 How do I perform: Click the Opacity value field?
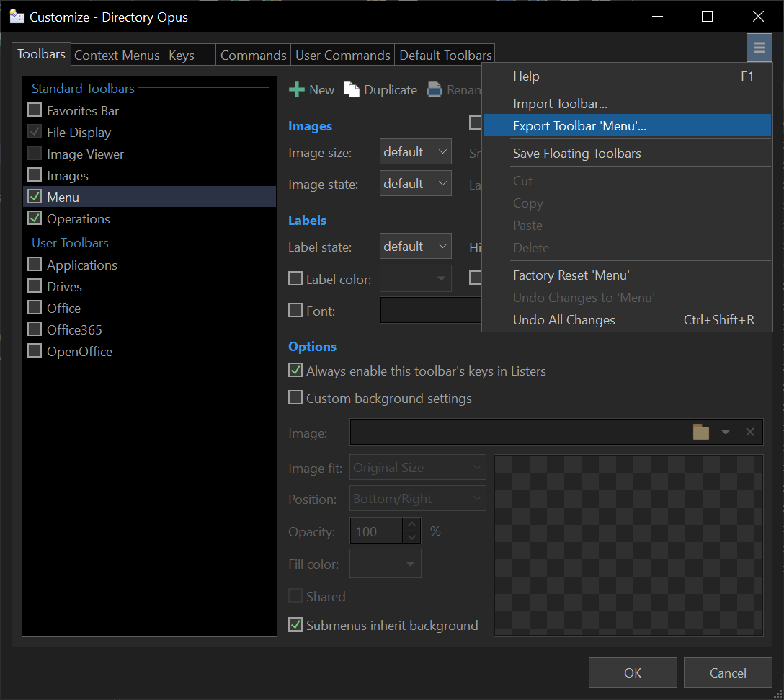pos(376,531)
